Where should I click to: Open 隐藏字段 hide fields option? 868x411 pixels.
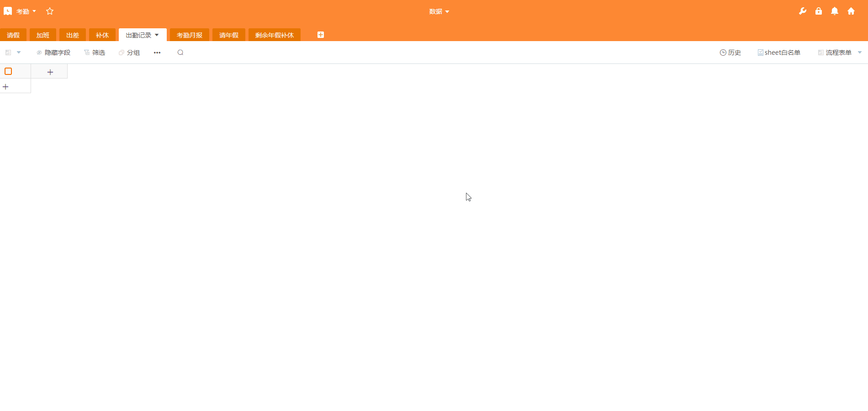click(x=53, y=53)
